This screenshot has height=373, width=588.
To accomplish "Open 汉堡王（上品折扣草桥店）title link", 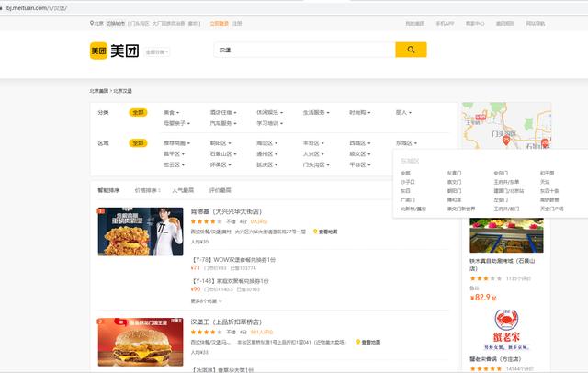I will click(x=226, y=322).
